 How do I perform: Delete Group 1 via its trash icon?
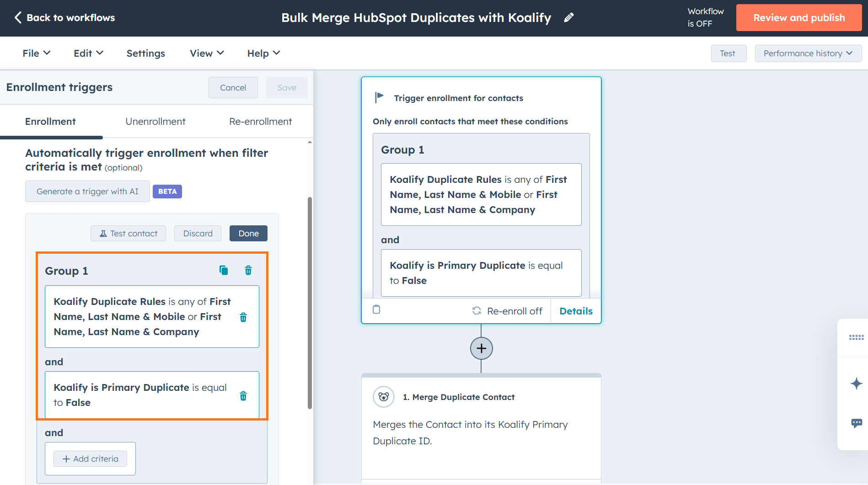point(248,270)
